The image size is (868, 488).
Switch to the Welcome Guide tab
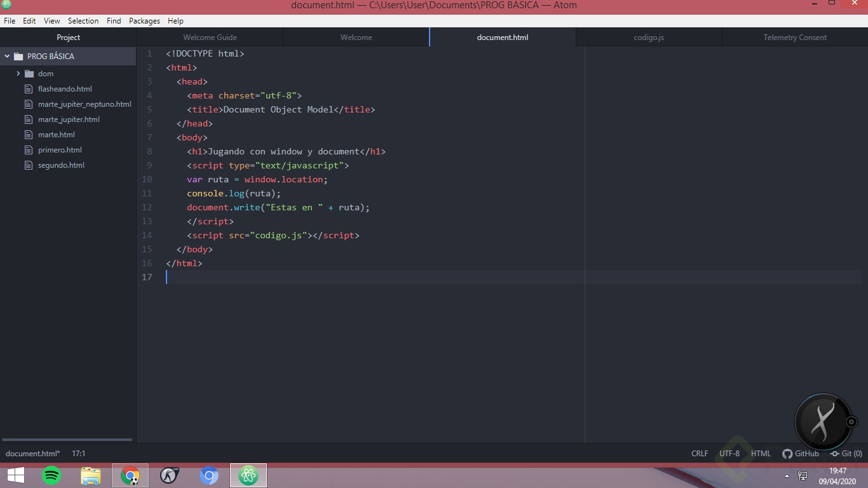[210, 37]
